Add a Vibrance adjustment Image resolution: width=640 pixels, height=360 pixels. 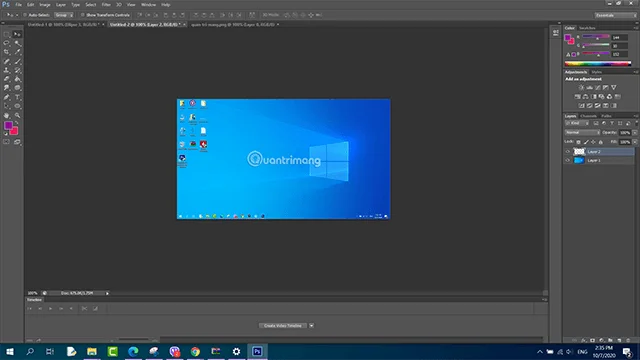(x=613, y=87)
